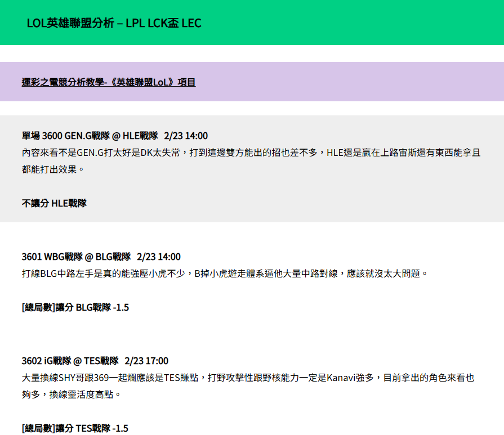Click the 2/23 17:00 time of match 3602
Image resolution: width=504 pixels, height=435 pixels.
click(146, 361)
